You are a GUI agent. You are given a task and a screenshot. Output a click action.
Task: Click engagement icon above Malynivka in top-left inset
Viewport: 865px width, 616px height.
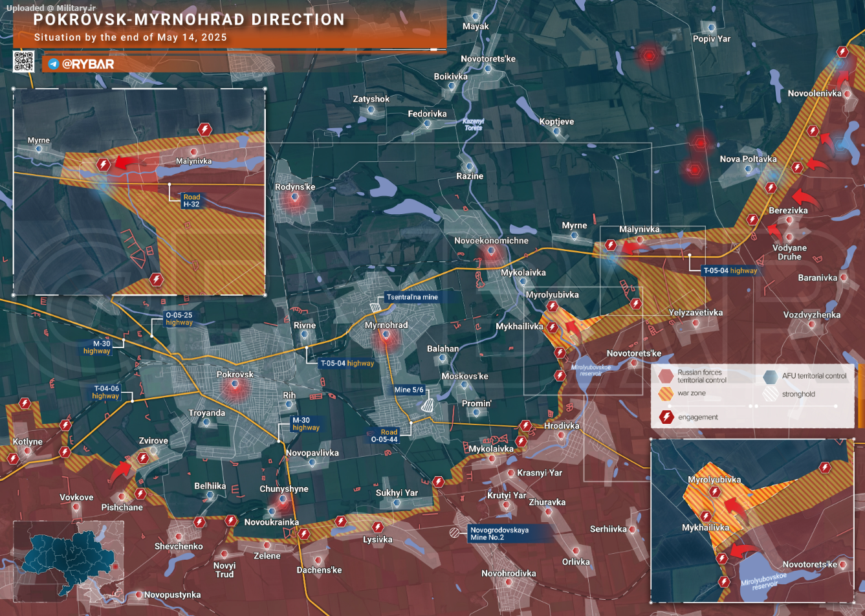point(204,129)
